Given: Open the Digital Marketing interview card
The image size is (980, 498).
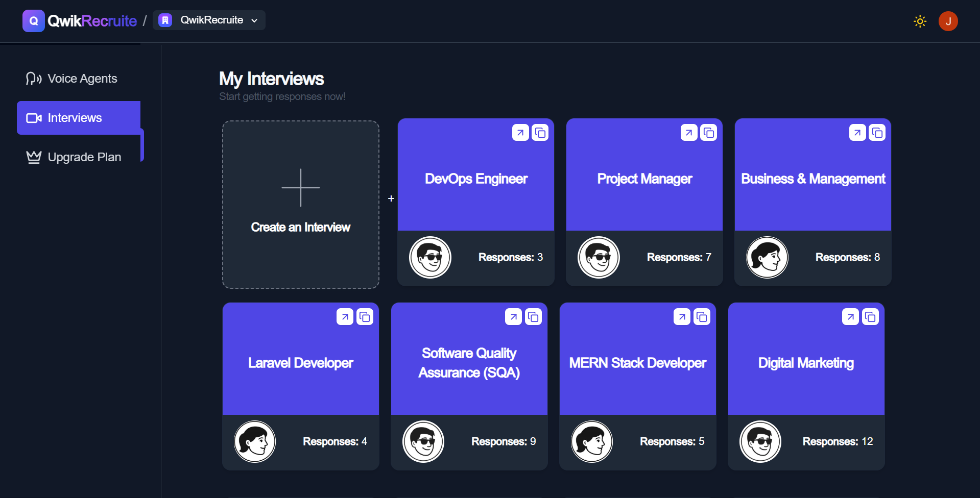Looking at the screenshot, I should [806, 363].
